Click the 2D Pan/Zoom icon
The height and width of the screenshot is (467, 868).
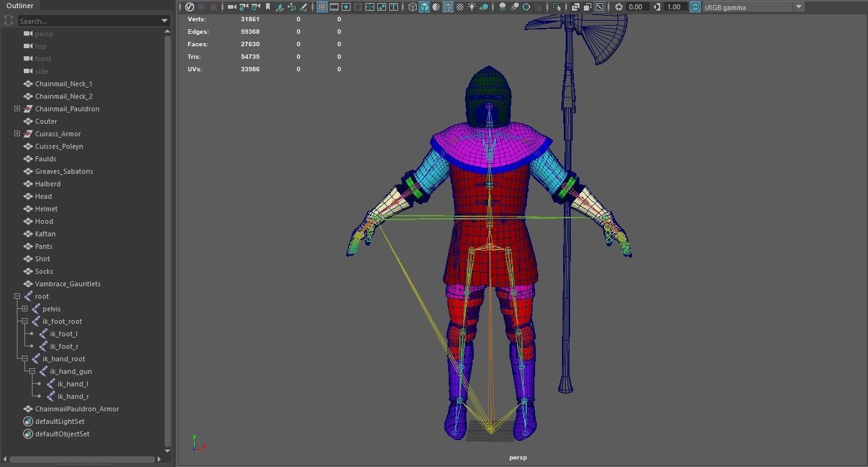[x=292, y=7]
